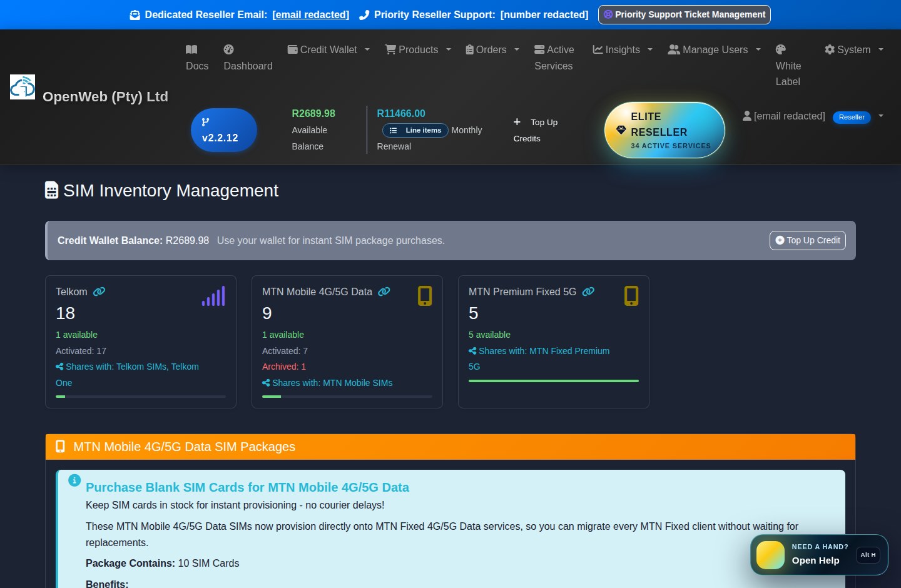Open the White Label menu item
Viewport: 901px width, 588px height.
click(788, 66)
